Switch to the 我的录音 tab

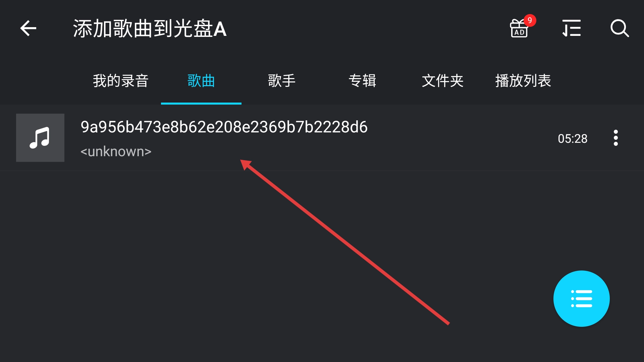click(x=121, y=81)
